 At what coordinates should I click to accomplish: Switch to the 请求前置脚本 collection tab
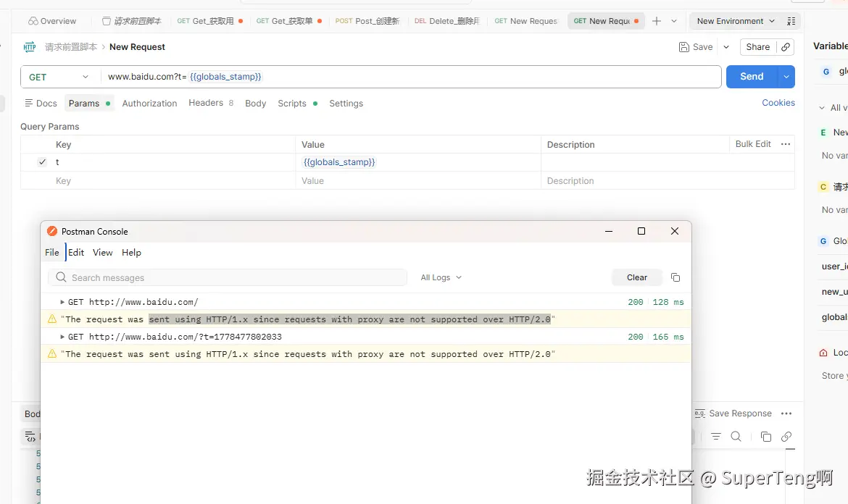[131, 21]
